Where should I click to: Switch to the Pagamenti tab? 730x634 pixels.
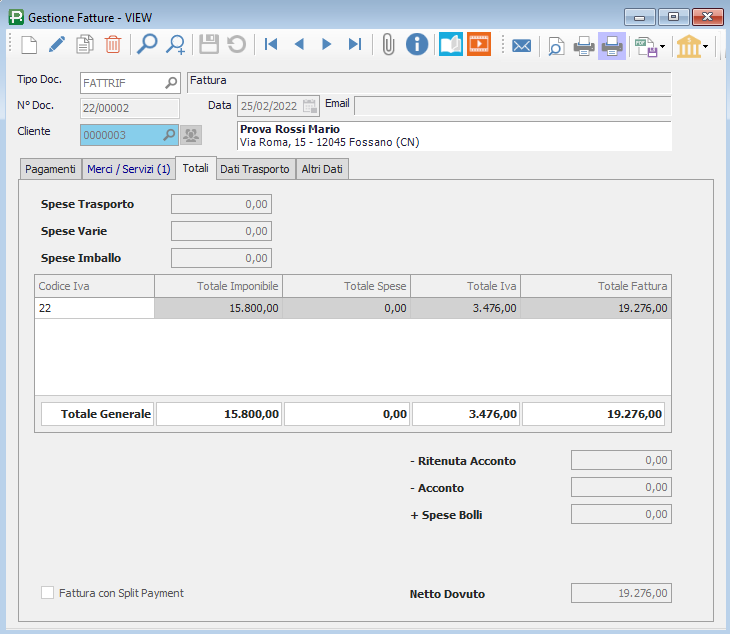(50, 169)
